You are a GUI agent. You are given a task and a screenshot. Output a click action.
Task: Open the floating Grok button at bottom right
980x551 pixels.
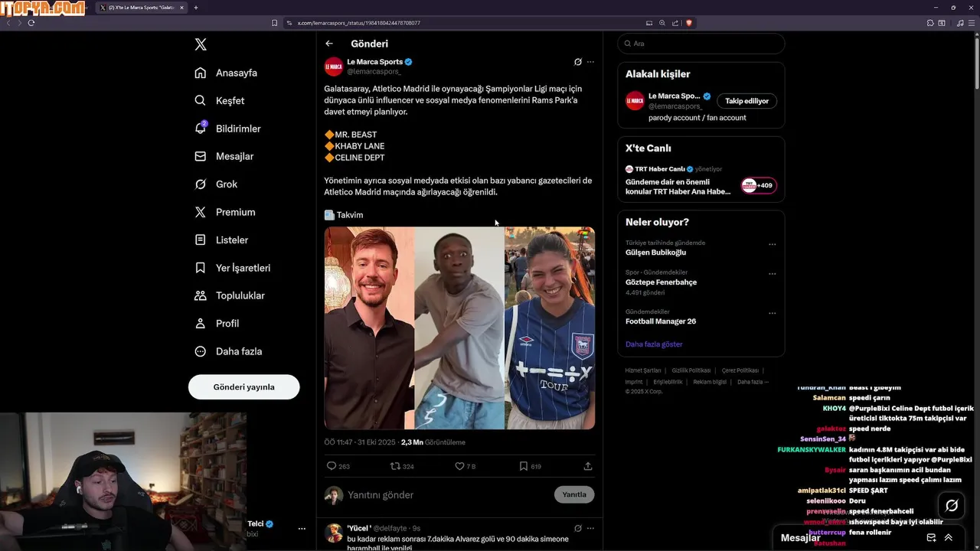[952, 505]
